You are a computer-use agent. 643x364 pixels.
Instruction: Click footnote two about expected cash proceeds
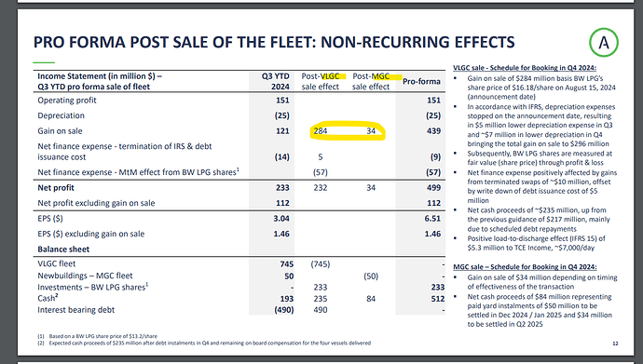coord(204,344)
